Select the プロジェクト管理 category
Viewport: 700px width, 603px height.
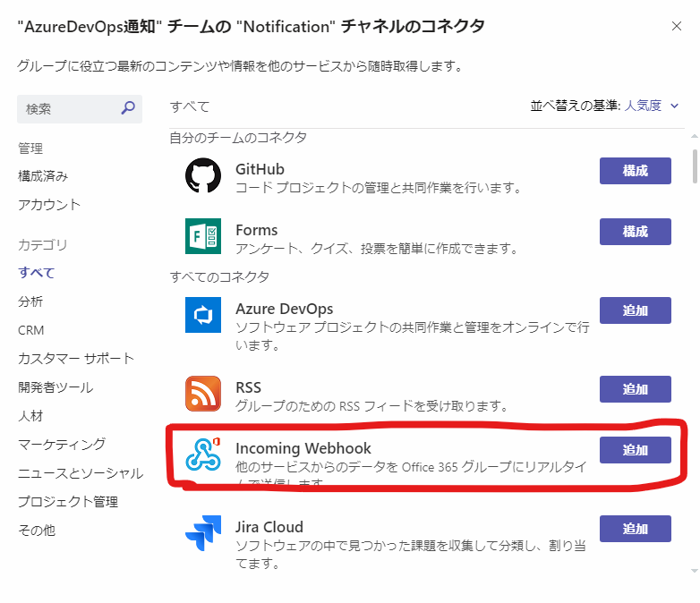pyautogui.click(x=68, y=502)
